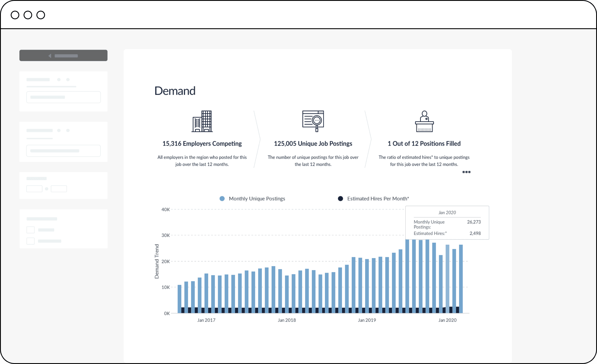Screen dimensions: 597x364
Task: Click the 1 Out of 12 Positions Filled heading
Action: pos(424,144)
